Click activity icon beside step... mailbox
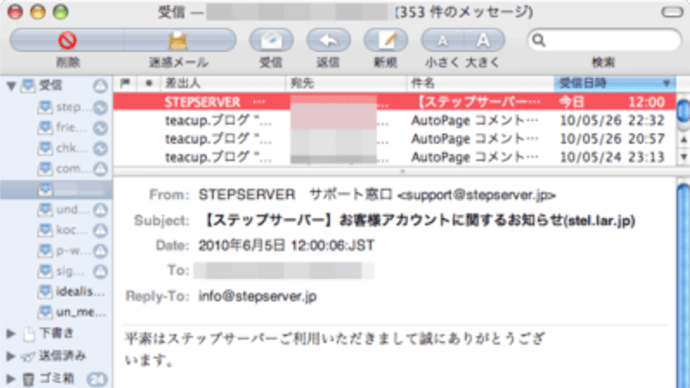 pyautogui.click(x=100, y=107)
